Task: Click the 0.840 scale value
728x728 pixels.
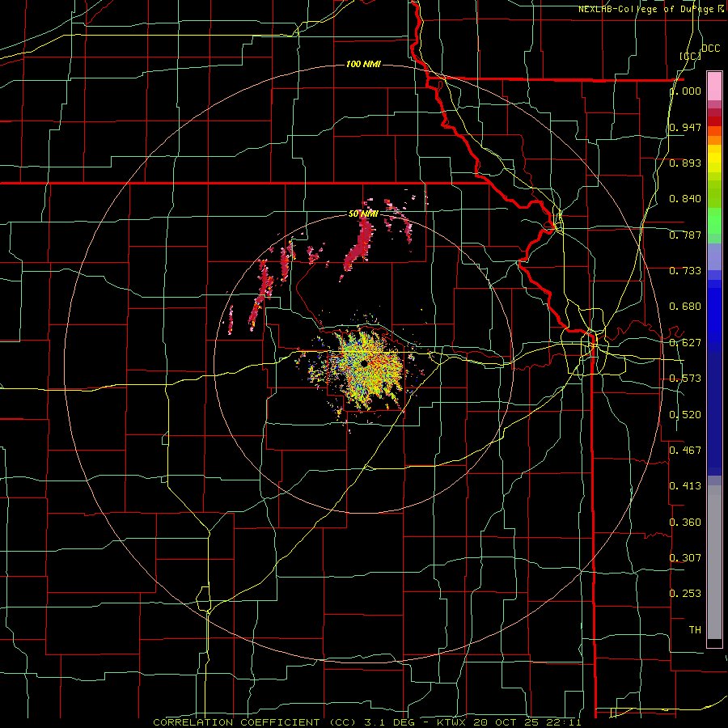Action: (685, 199)
